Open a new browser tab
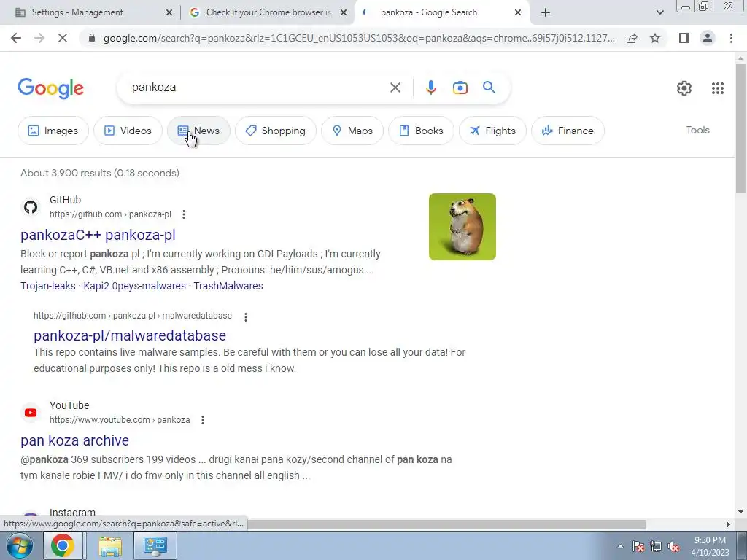This screenshot has height=560, width=747. coord(546,13)
